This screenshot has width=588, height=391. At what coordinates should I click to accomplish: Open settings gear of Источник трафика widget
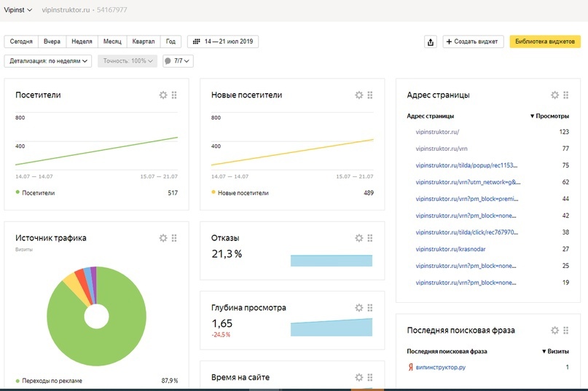[x=163, y=237]
